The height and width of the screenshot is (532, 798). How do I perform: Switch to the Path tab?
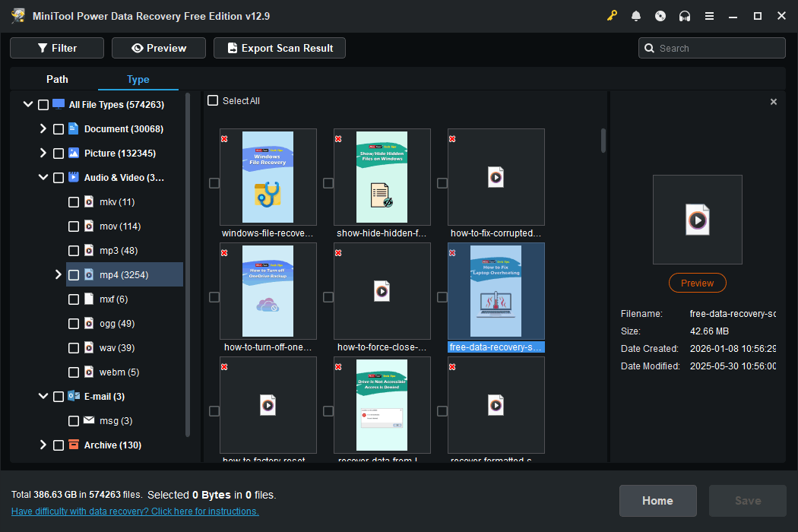coord(57,79)
